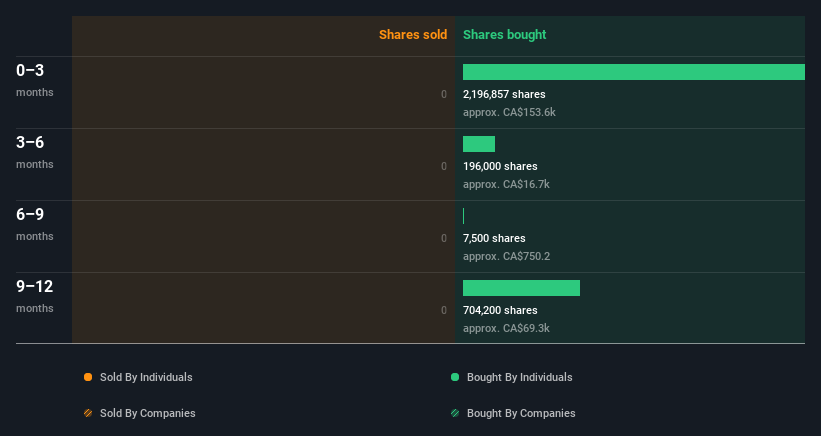Click the 3–6 months green bar

[479, 144]
